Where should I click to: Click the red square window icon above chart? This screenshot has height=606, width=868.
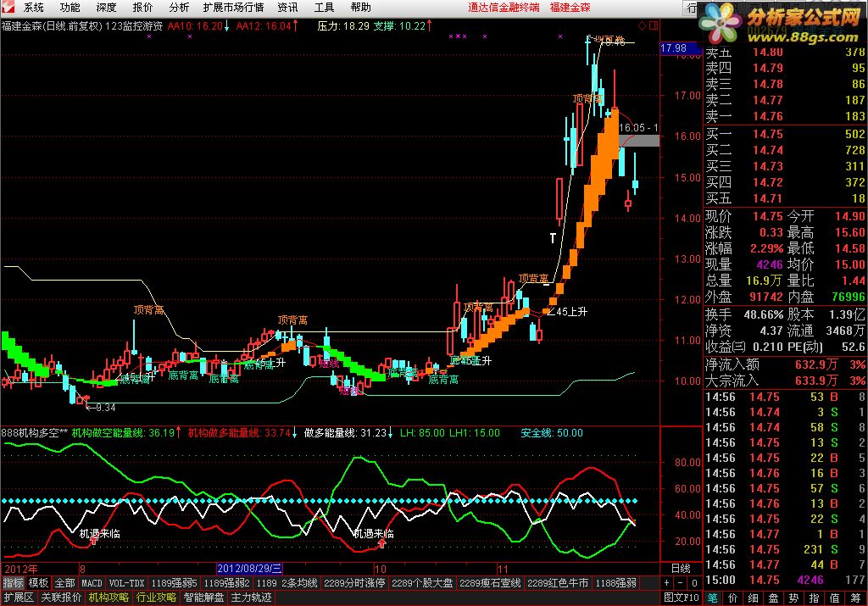point(654,25)
